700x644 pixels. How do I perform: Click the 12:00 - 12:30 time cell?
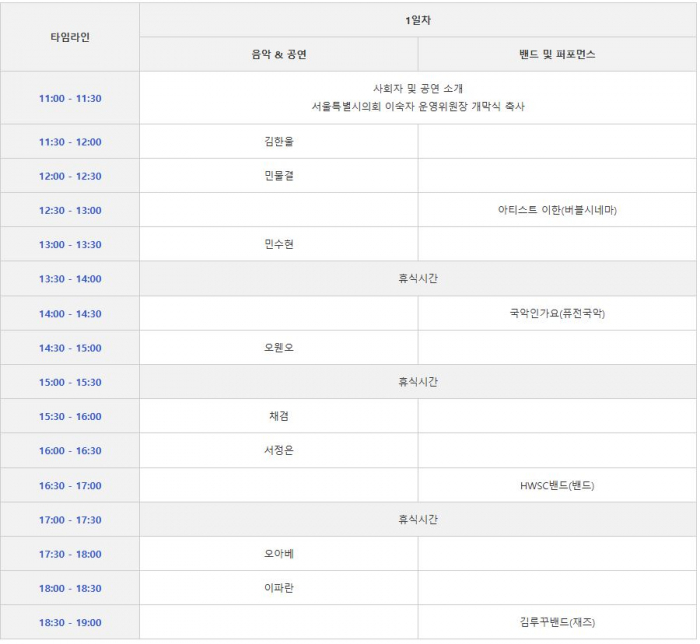click(x=70, y=176)
